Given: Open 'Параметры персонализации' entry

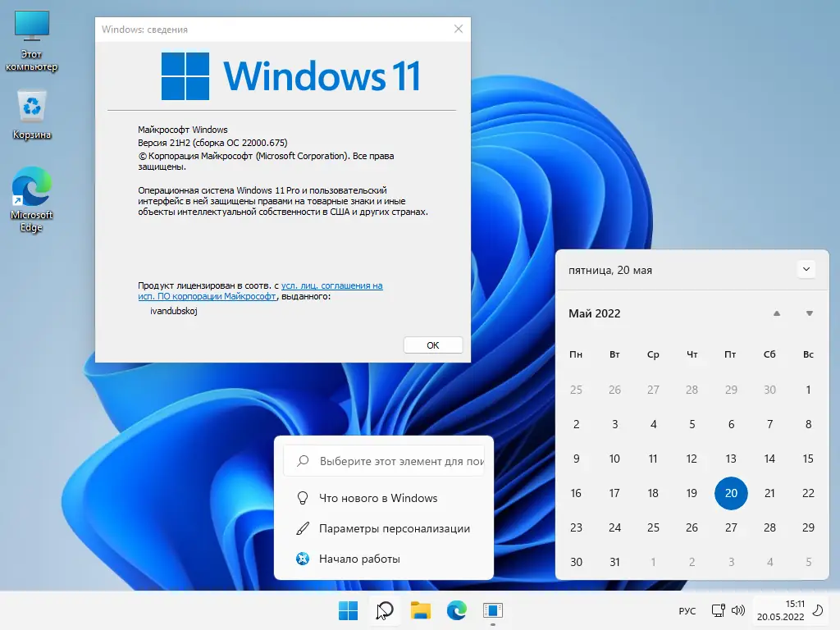Looking at the screenshot, I should pyautogui.click(x=384, y=529).
